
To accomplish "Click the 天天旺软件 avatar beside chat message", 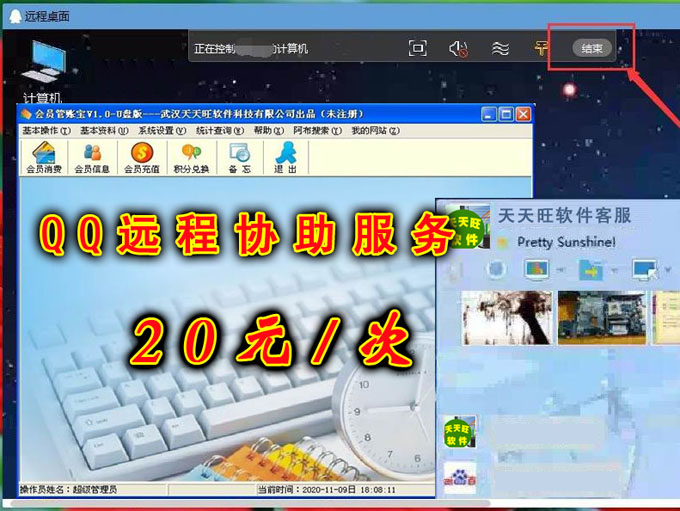I will [x=459, y=432].
